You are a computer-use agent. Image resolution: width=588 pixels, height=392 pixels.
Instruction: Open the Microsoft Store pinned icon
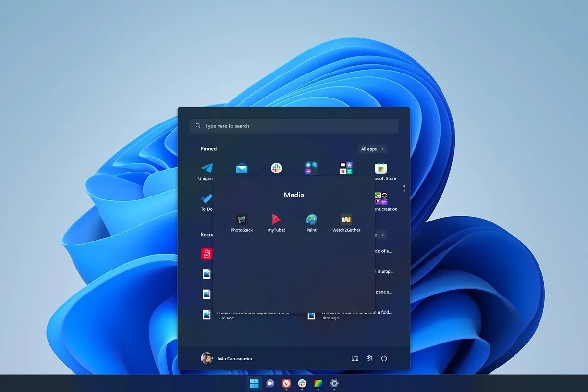click(x=381, y=167)
